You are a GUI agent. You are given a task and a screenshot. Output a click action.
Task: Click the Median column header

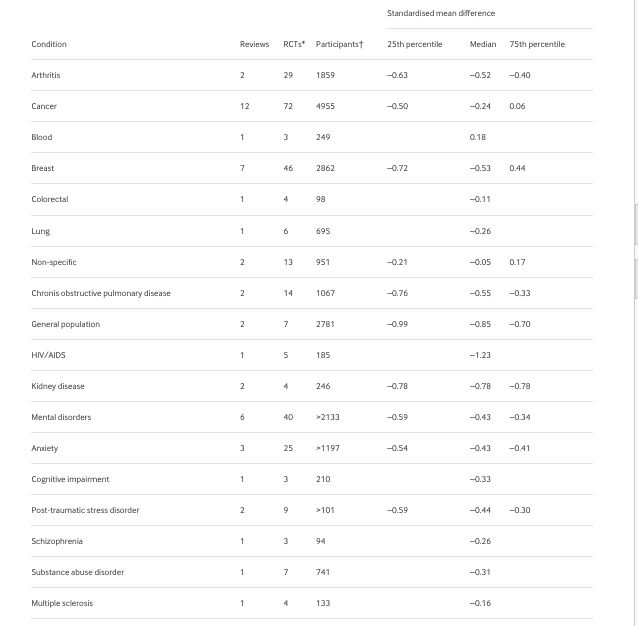pyautogui.click(x=483, y=44)
